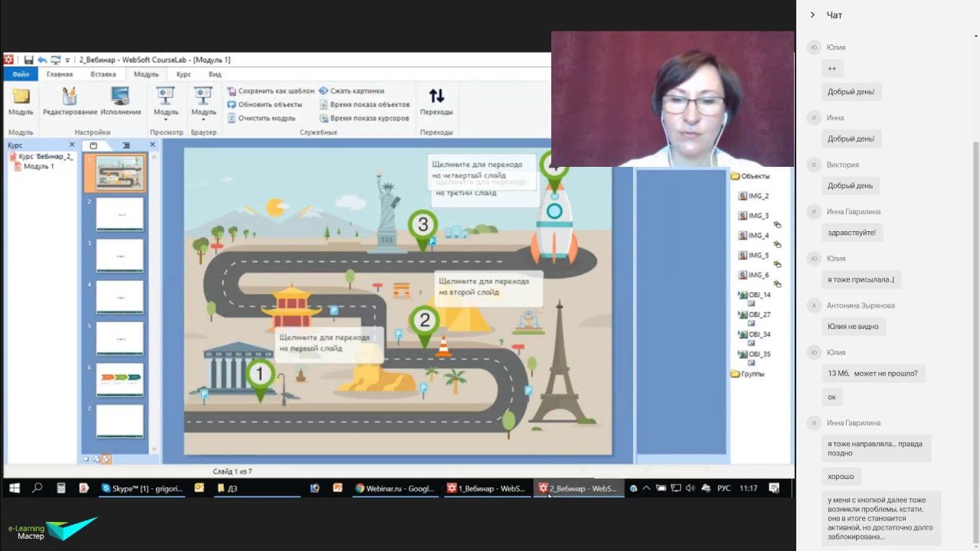The height and width of the screenshot is (551, 980).
Task: Select the course 'Вебинар_2_ tree node
Action: [x=42, y=156]
